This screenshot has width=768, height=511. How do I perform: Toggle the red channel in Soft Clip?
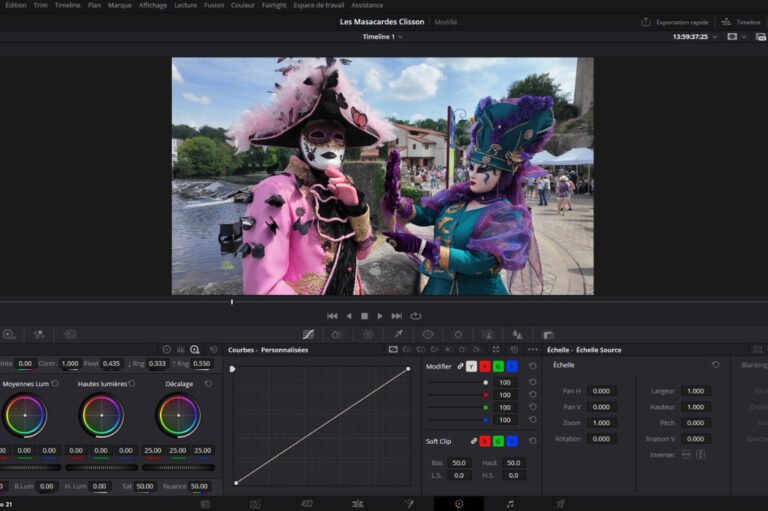[x=485, y=441]
